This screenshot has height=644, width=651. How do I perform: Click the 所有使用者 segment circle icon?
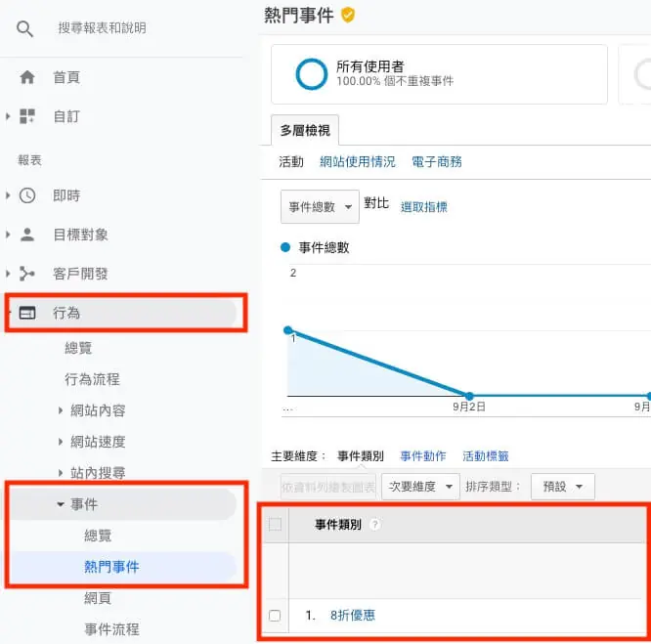(312, 74)
